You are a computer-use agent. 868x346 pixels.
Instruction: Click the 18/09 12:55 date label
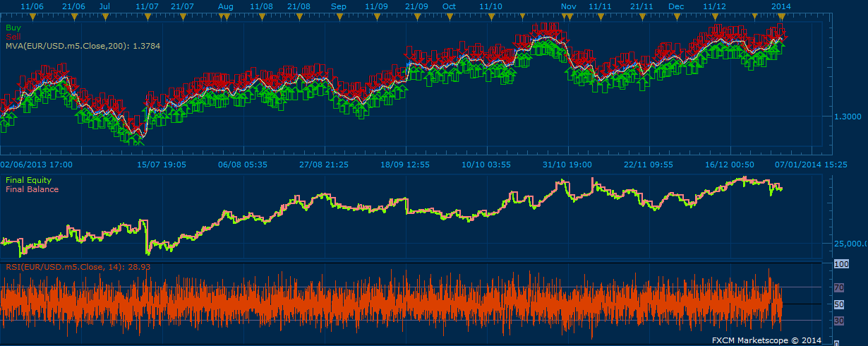point(405,164)
